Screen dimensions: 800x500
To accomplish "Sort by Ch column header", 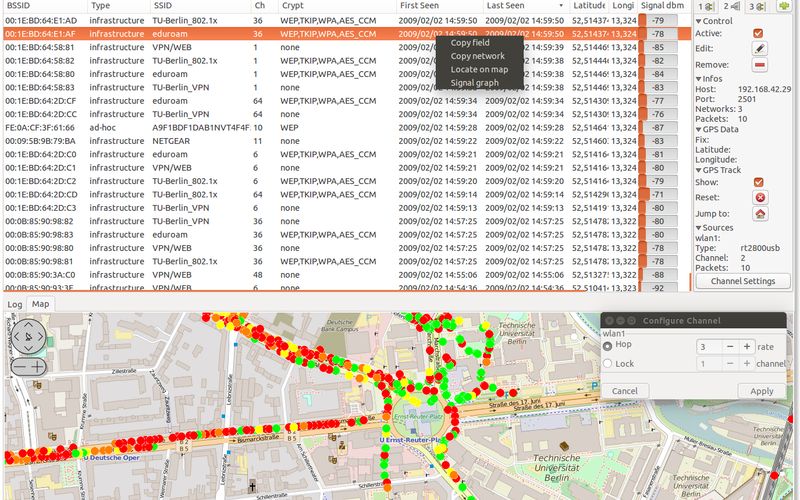I will [x=265, y=6].
